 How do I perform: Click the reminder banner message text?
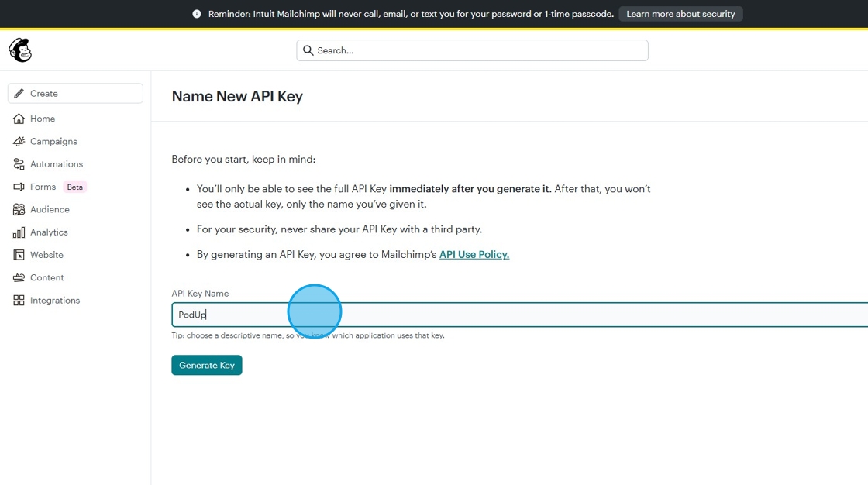(x=411, y=14)
